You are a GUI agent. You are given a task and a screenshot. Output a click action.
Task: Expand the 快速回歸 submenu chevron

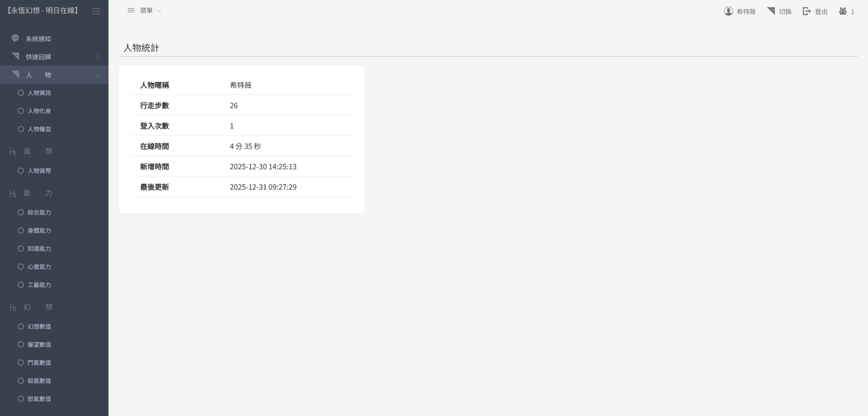coord(97,57)
